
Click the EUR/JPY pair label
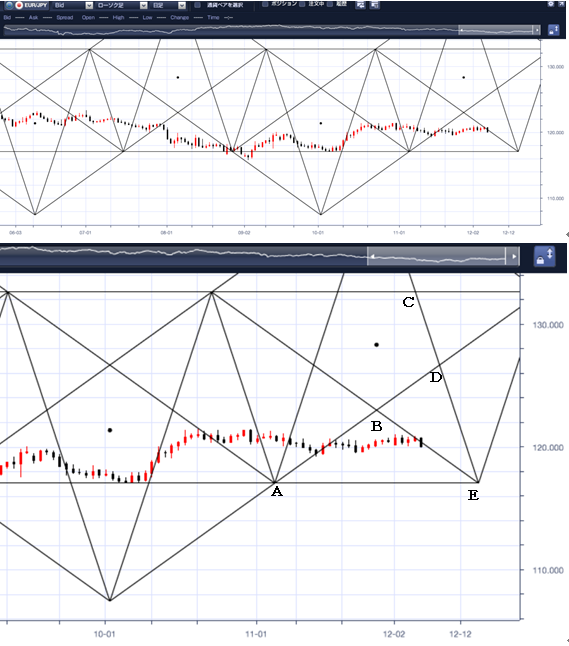tap(36, 5)
